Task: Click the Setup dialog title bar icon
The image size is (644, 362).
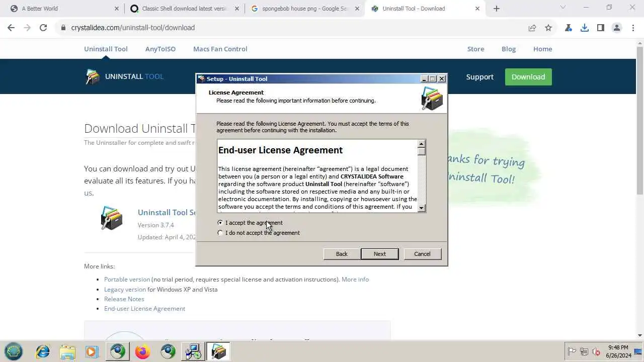Action: click(x=201, y=79)
